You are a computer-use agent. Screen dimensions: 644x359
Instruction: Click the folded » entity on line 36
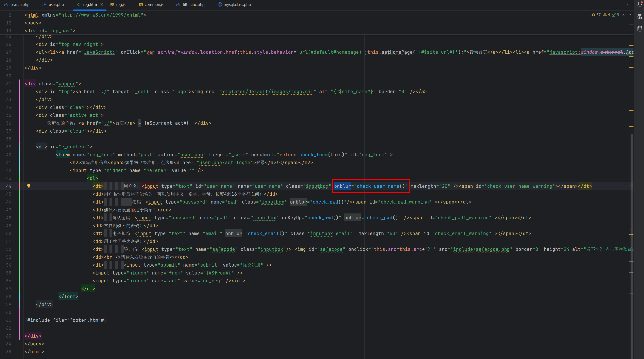[x=139, y=123]
